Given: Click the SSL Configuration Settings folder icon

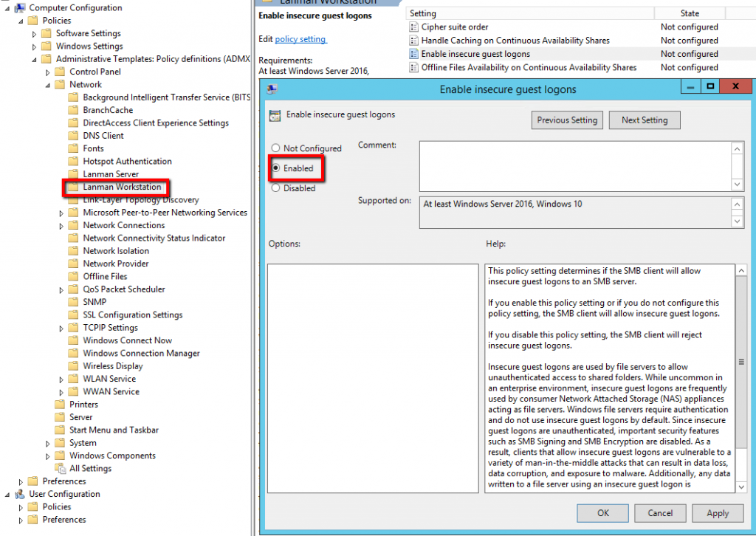Looking at the screenshot, I should [73, 315].
